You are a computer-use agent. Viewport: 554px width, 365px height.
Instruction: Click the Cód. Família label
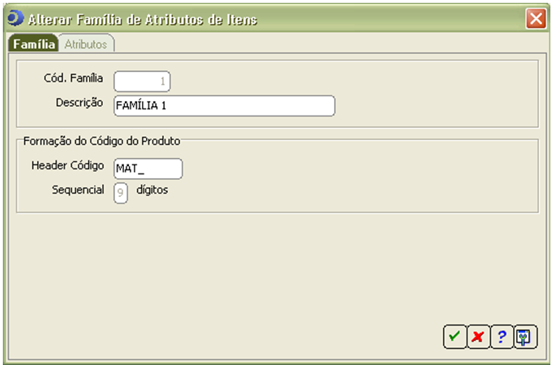[73, 78]
